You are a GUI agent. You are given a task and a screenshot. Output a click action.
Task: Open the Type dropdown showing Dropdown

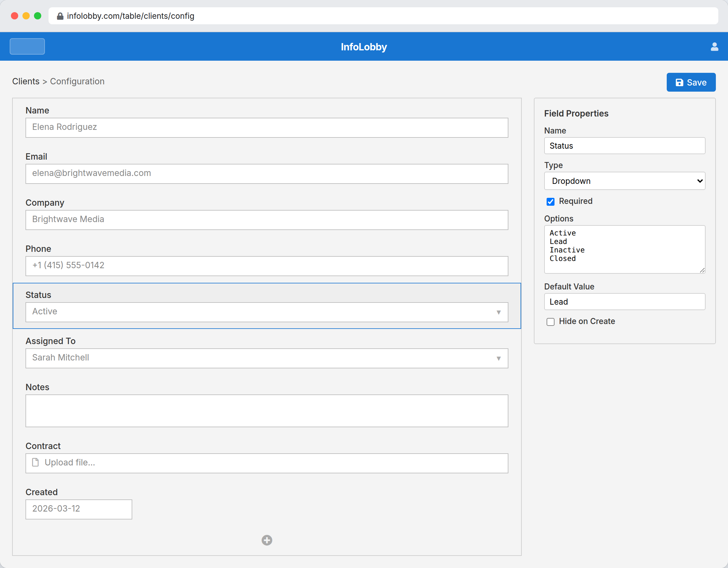point(624,181)
